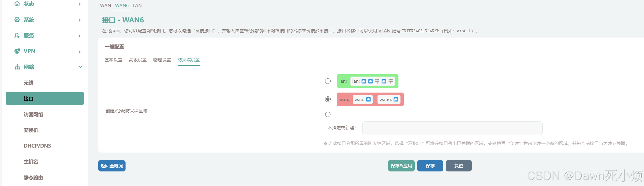This screenshot has height=186, width=644.
Task: Click the wan6 interface port icon
Action: pos(396,100)
